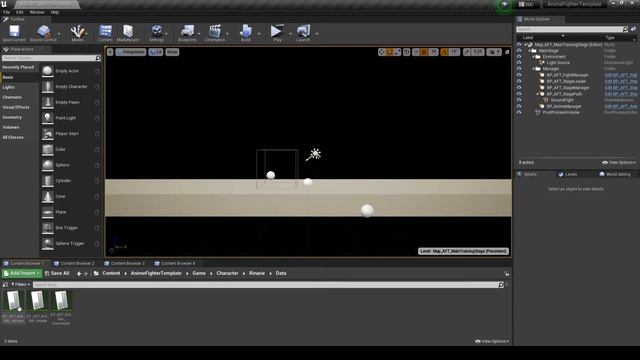Open the Filters button in Content Browser

pyautogui.click(x=20, y=284)
